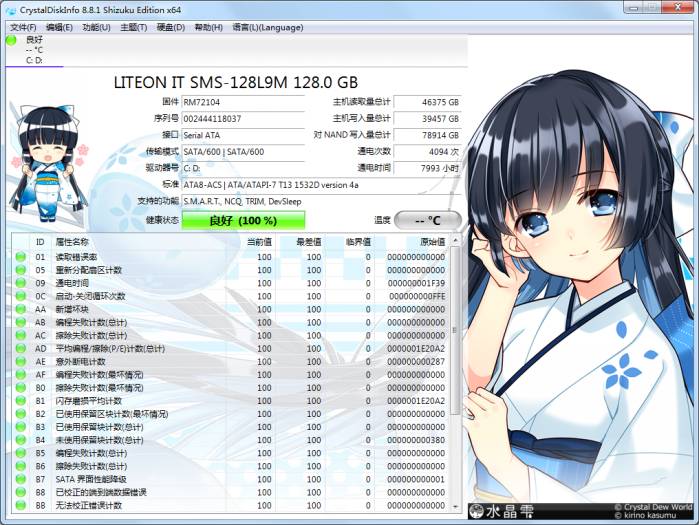Screen dimensions: 699x525
Task: Click the 水晶雫 logo banner
Action: point(502,511)
